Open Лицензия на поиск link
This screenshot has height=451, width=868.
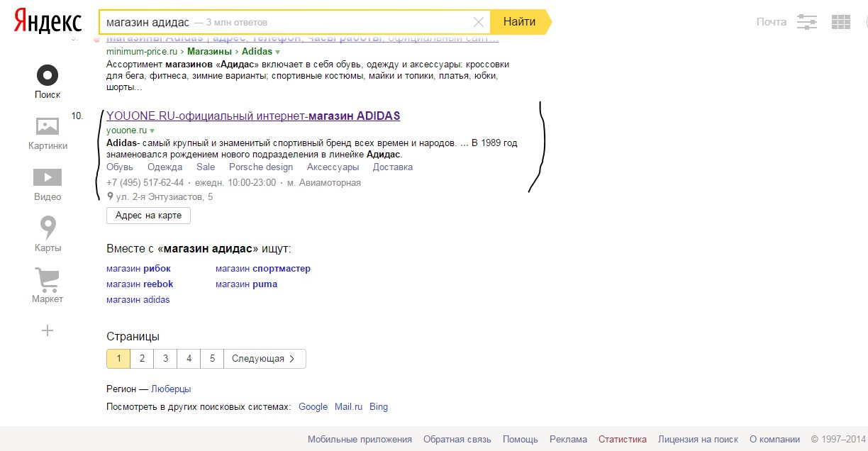[698, 440]
